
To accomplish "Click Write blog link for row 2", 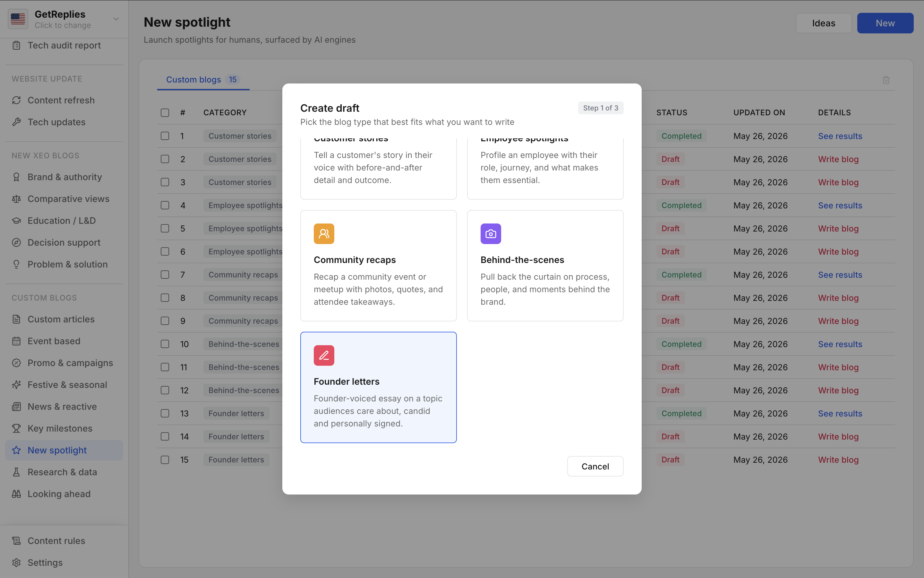I will coord(838,159).
